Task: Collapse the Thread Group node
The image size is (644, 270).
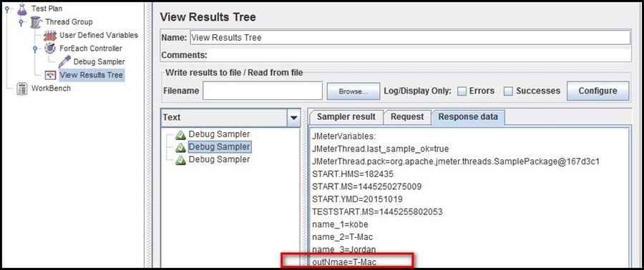Action: tap(21, 22)
